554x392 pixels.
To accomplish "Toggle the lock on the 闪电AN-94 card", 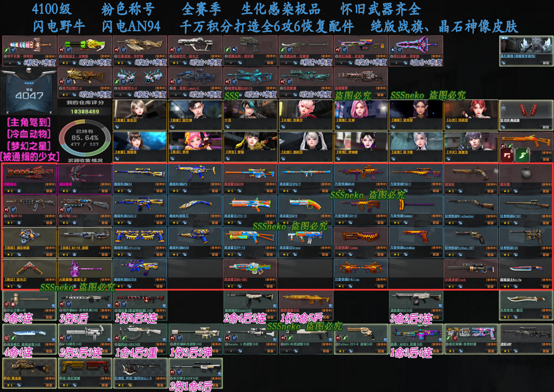I will [19, 222].
